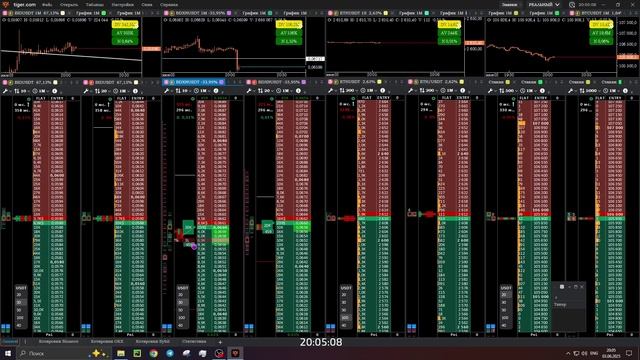Open wrench settings in left ETHUSDT order book
This screenshot has width=640, height=360.
click(331, 91)
